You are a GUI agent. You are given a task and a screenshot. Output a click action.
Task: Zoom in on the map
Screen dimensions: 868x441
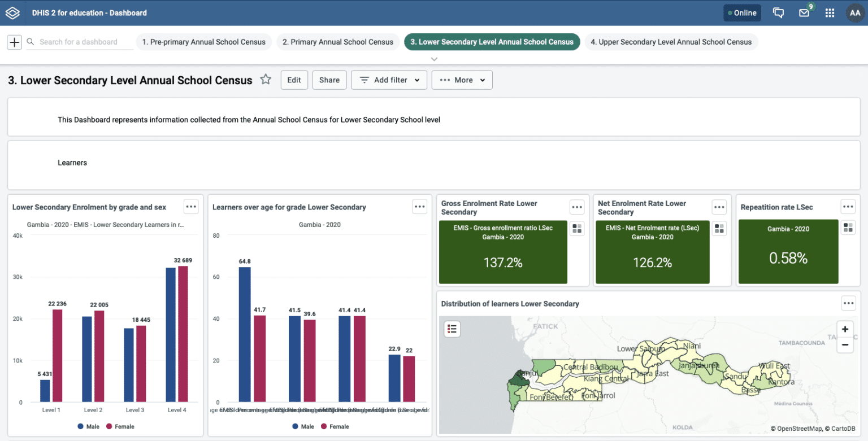click(x=845, y=329)
